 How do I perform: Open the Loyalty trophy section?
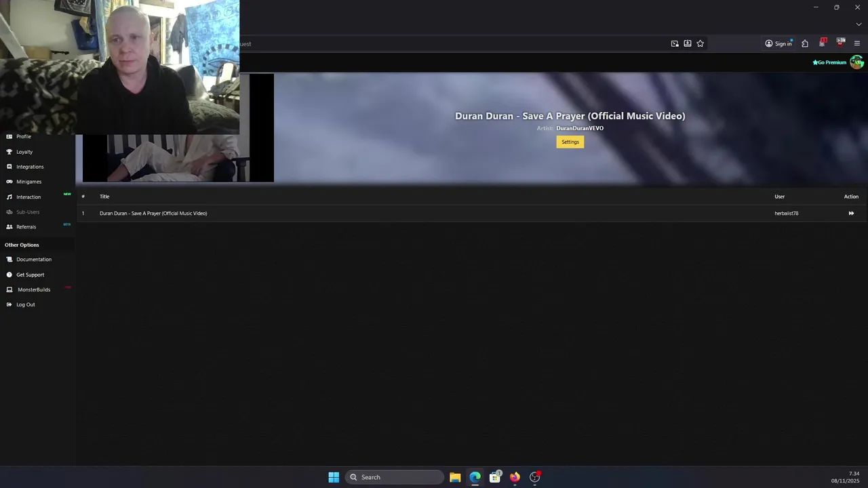point(24,152)
